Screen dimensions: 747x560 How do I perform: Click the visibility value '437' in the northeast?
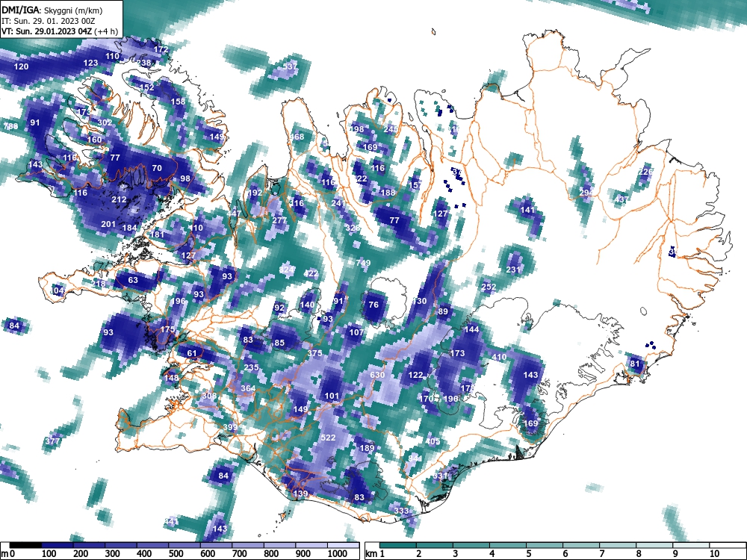click(622, 199)
